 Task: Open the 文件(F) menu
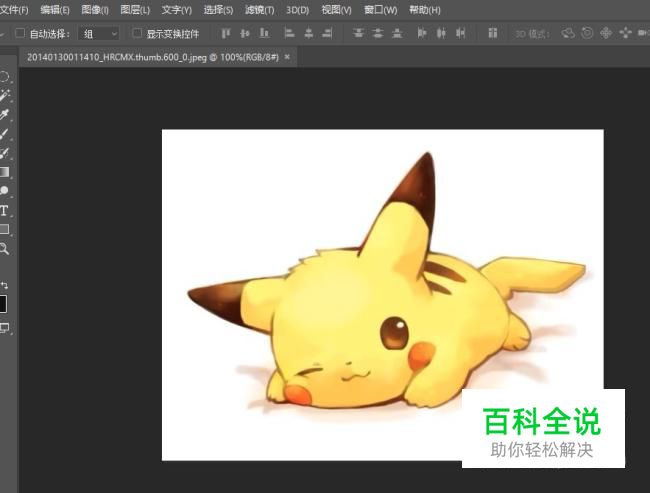click(14, 10)
